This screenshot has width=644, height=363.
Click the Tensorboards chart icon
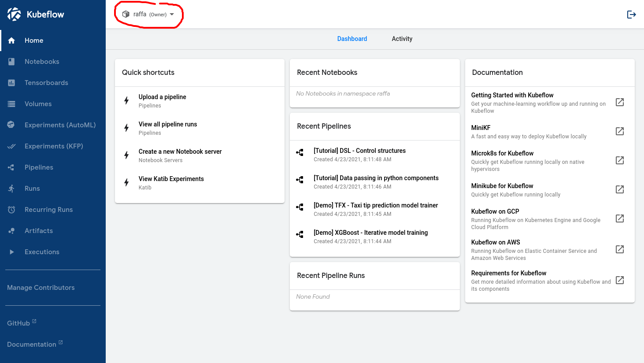coord(11,83)
